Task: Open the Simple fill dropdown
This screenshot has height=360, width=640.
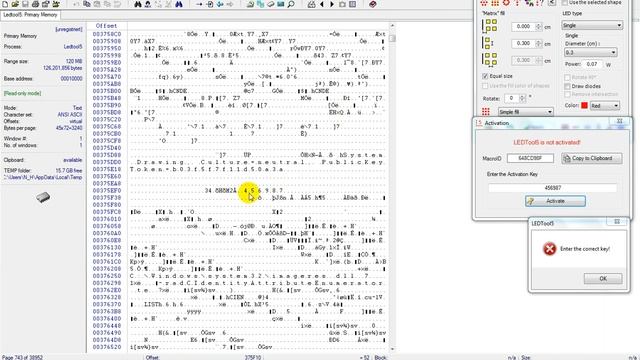Action: (525, 112)
